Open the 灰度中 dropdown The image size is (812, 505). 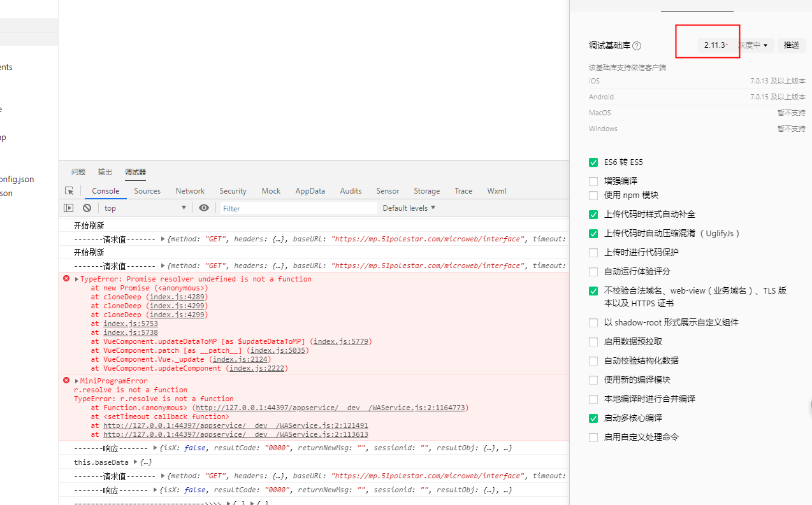coord(753,45)
